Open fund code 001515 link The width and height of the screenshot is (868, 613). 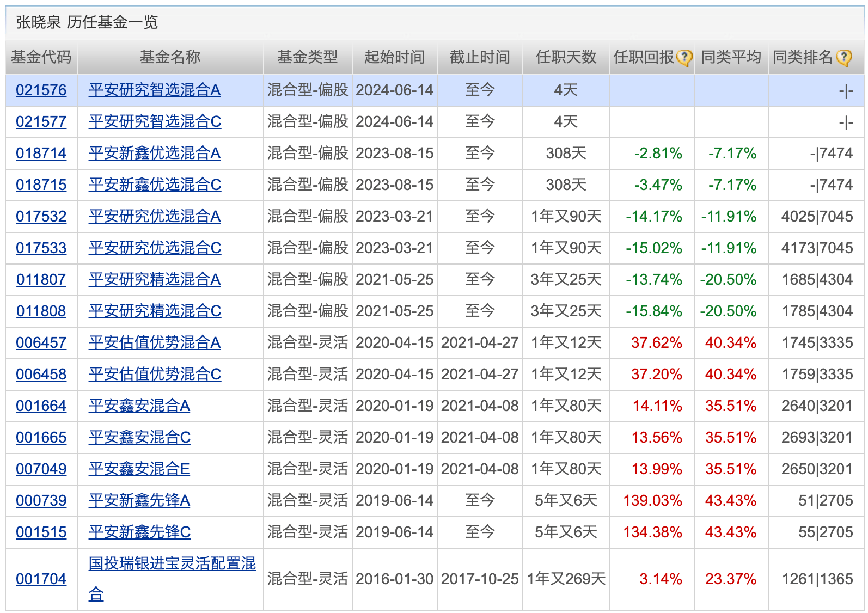(x=41, y=532)
